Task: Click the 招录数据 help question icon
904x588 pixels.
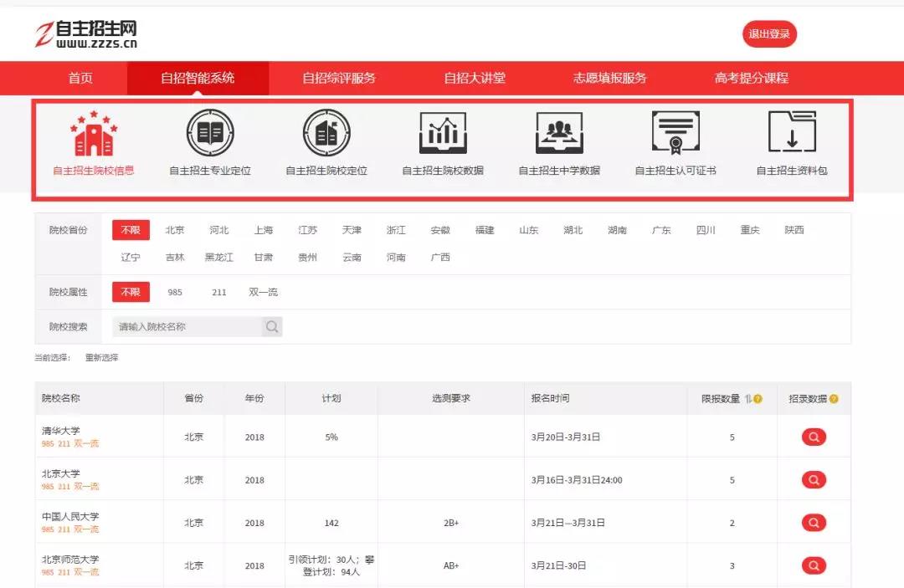Action: click(x=834, y=399)
